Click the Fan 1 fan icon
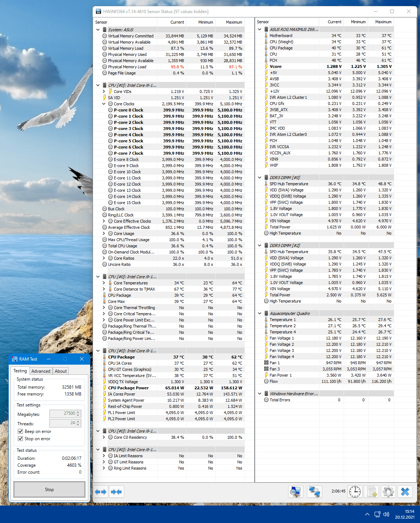This screenshot has width=420, height=523. (266, 363)
